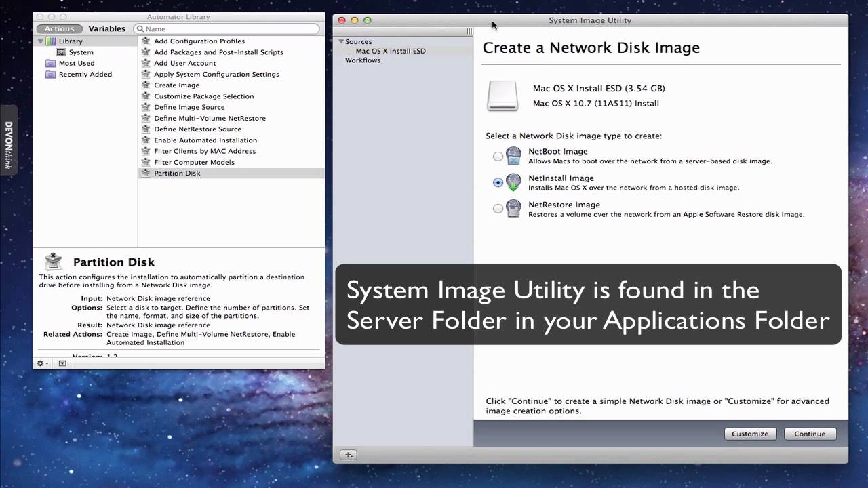Click the NetInstall Image globe icon
This screenshot has height=488, width=868.
point(514,182)
